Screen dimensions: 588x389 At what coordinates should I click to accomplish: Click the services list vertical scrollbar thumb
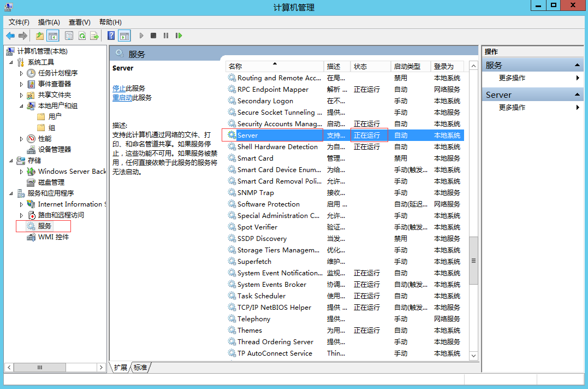[473, 260]
